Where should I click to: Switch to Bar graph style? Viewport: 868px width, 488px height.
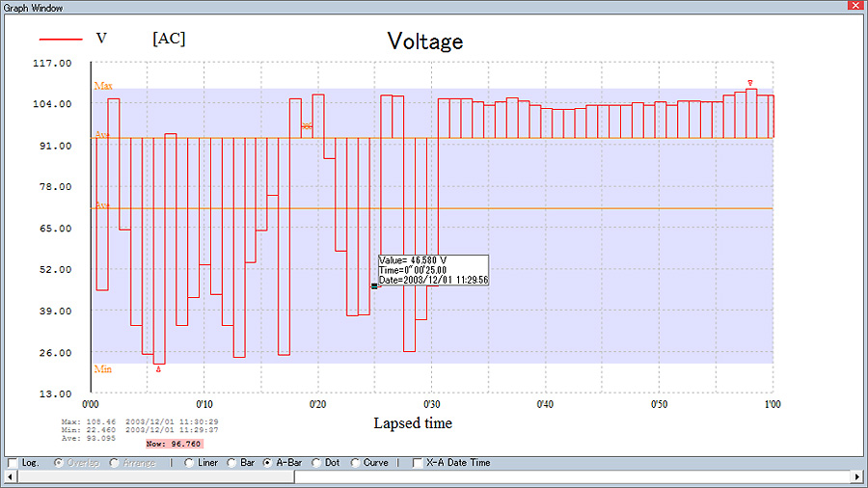(x=231, y=463)
